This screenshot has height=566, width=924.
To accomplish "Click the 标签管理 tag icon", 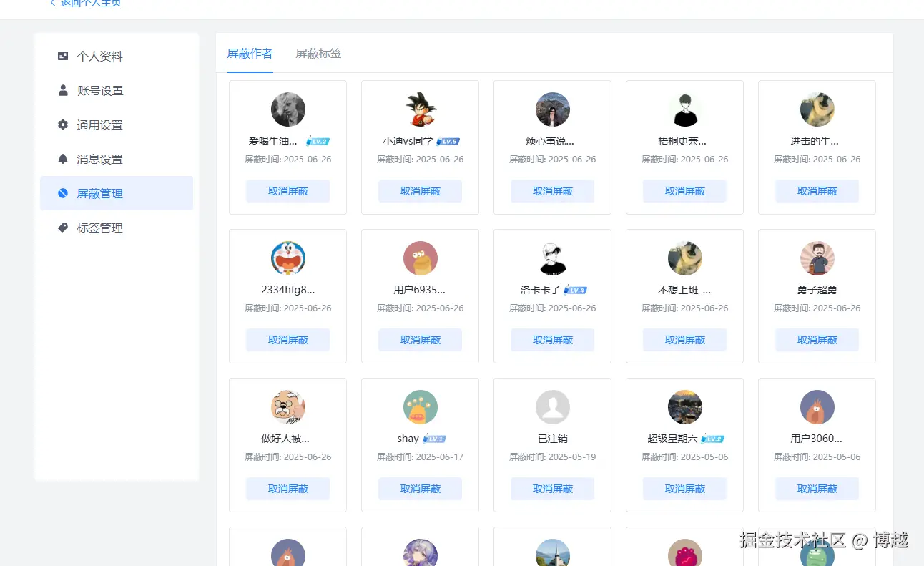I will click(x=63, y=228).
